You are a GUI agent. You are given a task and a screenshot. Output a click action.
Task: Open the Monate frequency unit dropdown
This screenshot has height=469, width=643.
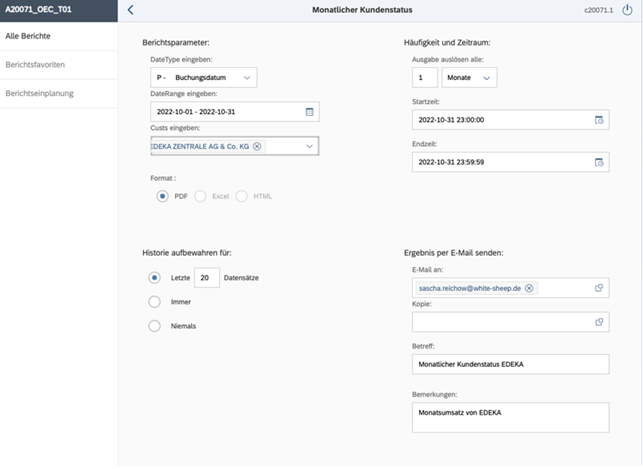pyautogui.click(x=486, y=77)
